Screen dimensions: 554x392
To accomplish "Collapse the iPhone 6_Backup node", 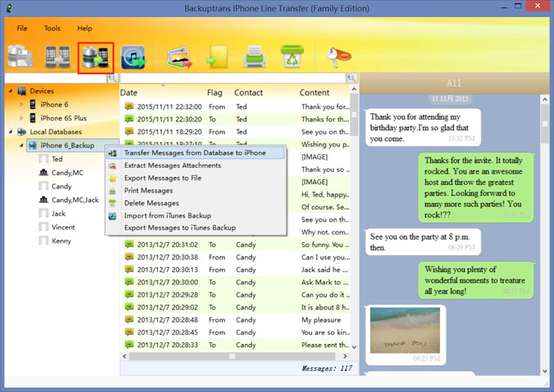I will [x=21, y=145].
